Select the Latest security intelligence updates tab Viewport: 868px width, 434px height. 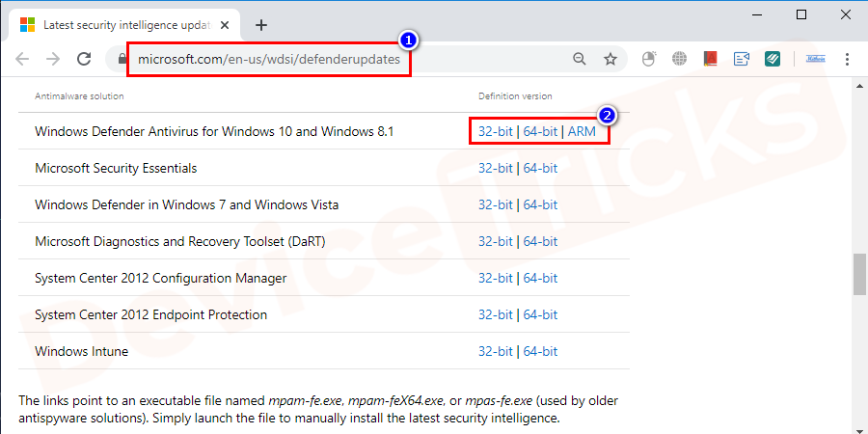(124, 25)
